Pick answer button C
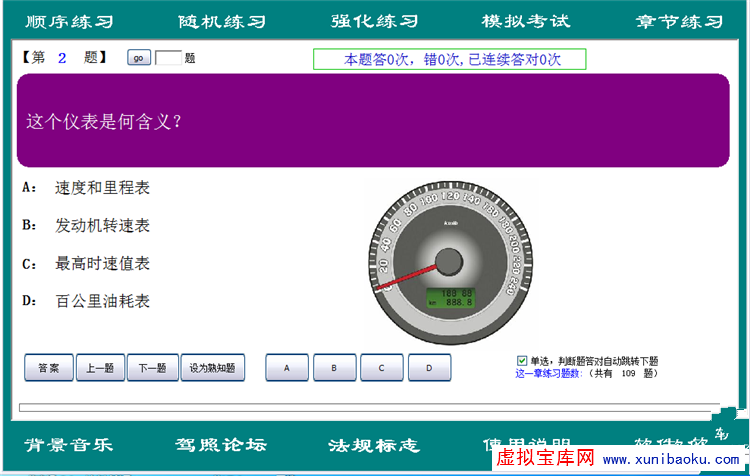 381,368
